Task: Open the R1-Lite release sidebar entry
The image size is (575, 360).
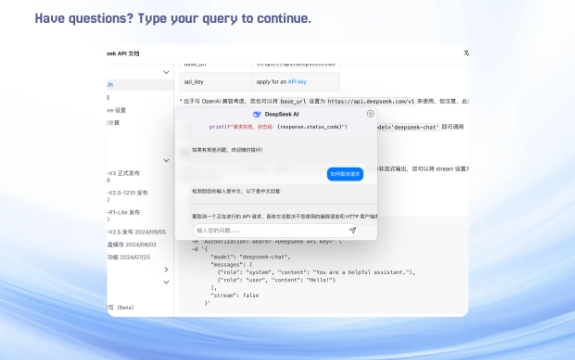Action: pos(124,212)
